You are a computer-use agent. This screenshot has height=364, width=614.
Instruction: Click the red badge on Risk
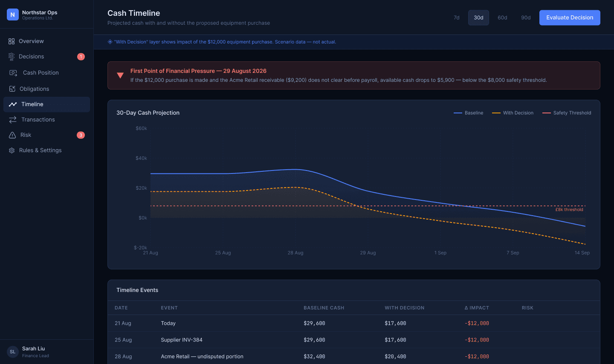[81, 135]
